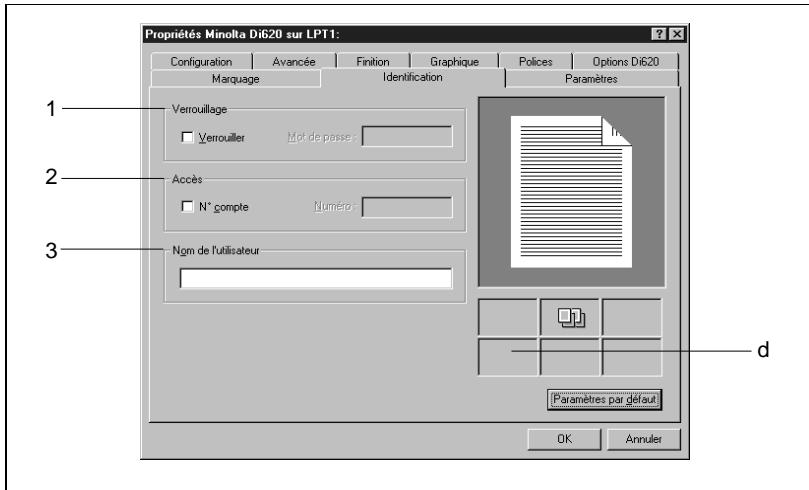
Task: Click the Verrouillage group label
Action: (199, 109)
